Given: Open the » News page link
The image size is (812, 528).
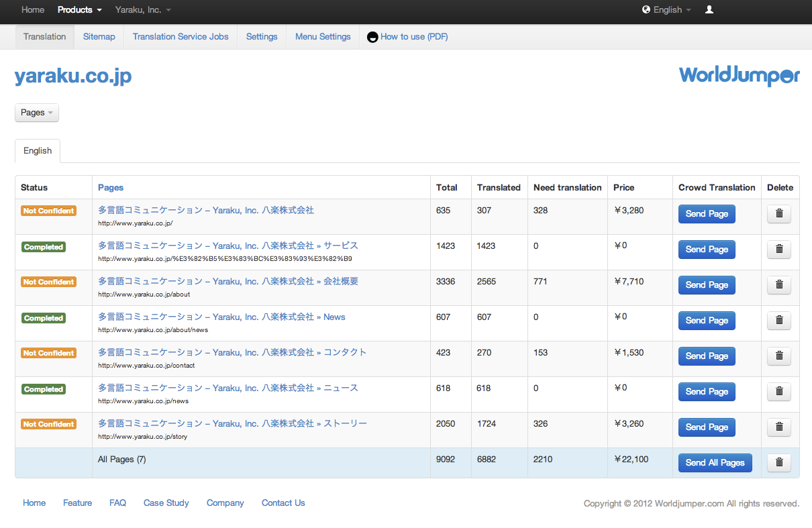Looking at the screenshot, I should (221, 317).
